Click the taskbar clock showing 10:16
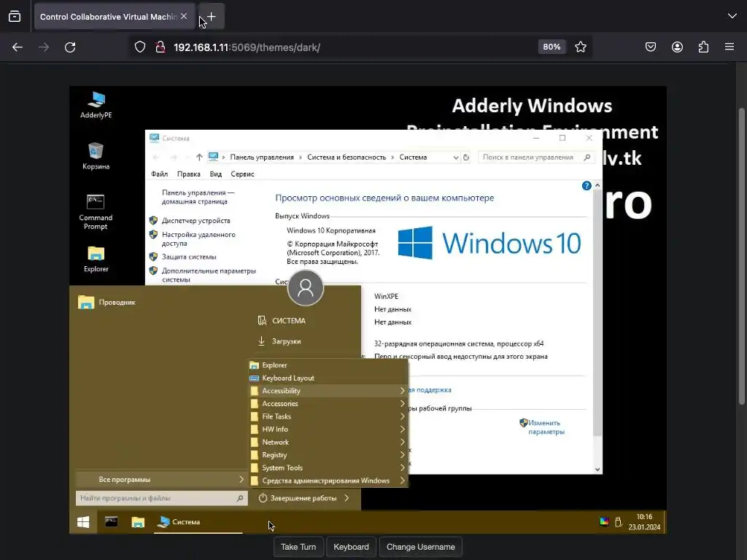This screenshot has height=560, width=747. click(x=644, y=522)
